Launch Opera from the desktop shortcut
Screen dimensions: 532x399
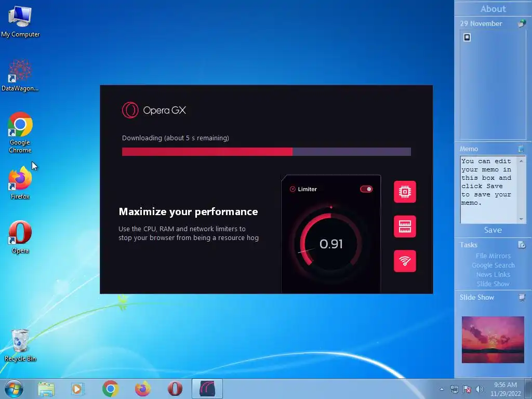(20, 237)
